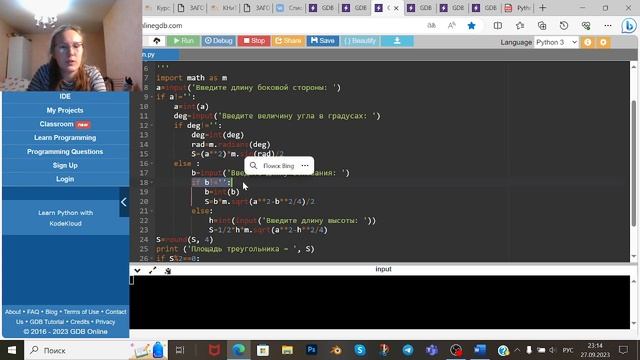Beautify the source code
The width and height of the screenshot is (640, 360).
coord(360,41)
